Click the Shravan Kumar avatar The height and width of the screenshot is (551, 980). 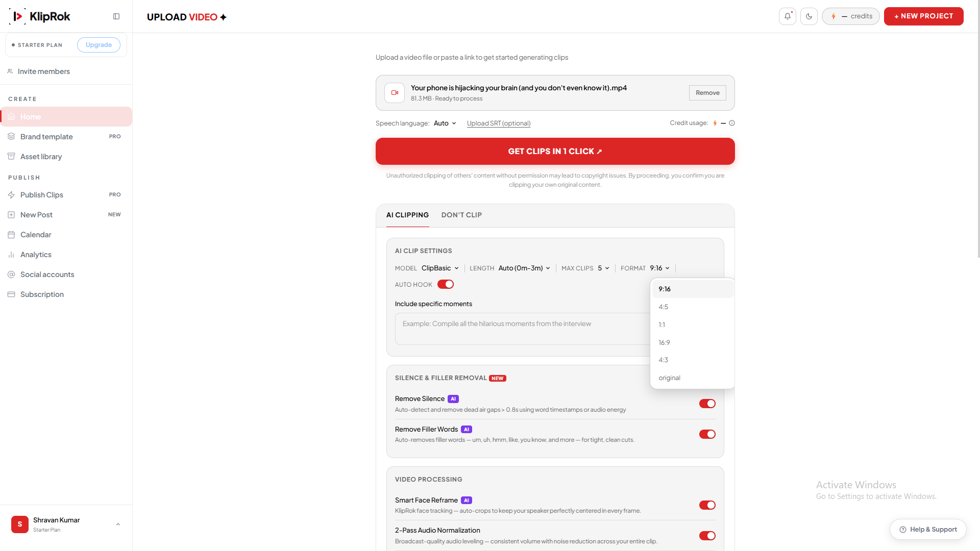click(x=20, y=524)
